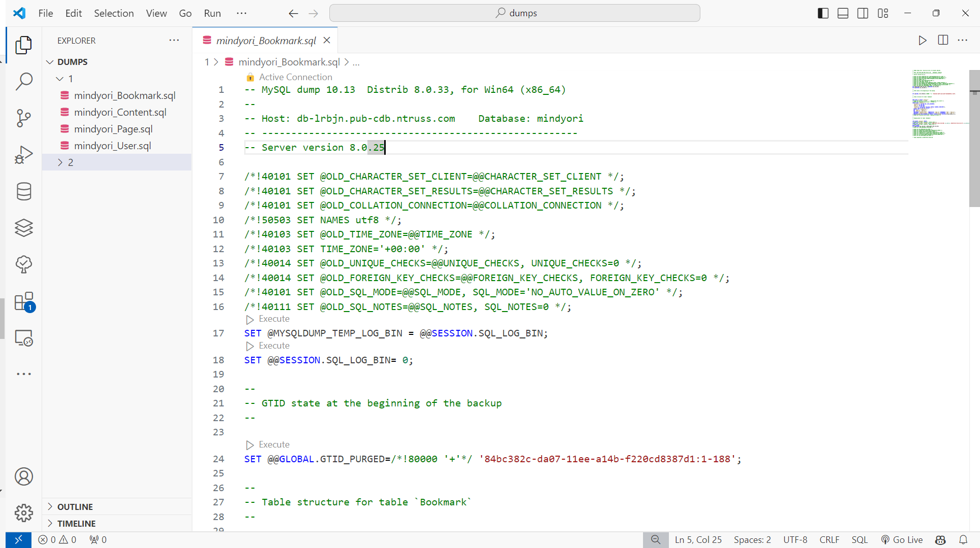Toggle the bottom panel visibility
The width and height of the screenshot is (980, 548).
click(x=843, y=13)
